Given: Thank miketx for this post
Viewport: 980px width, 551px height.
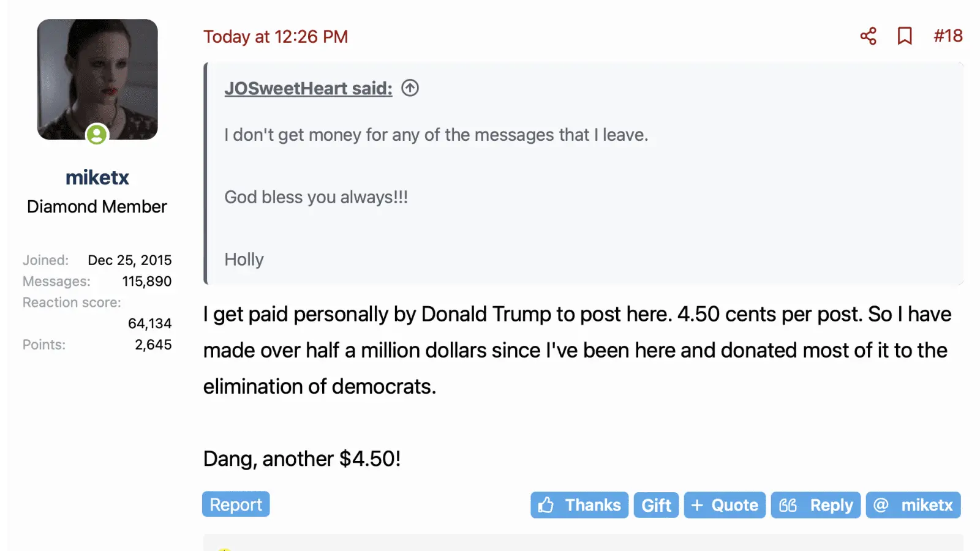Looking at the screenshot, I should point(579,504).
